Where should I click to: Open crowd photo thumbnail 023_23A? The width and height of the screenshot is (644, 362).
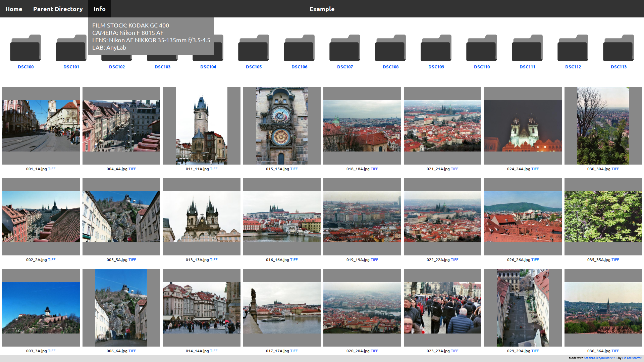click(442, 308)
